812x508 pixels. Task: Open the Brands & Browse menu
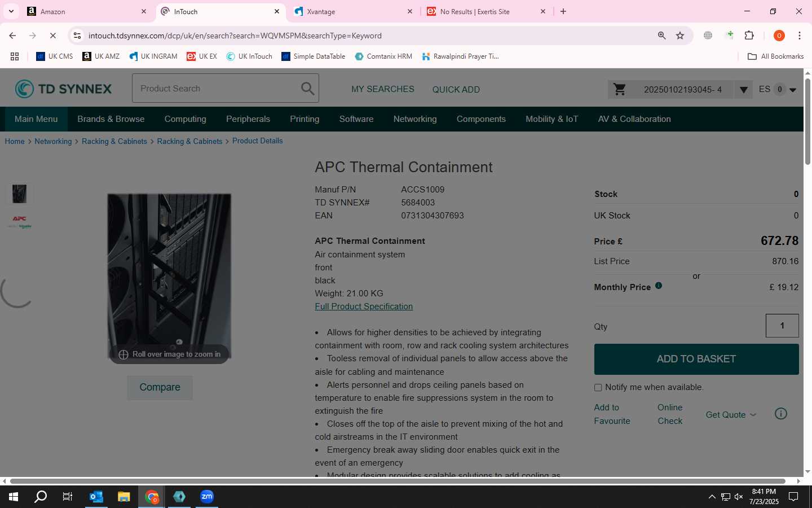click(111, 119)
